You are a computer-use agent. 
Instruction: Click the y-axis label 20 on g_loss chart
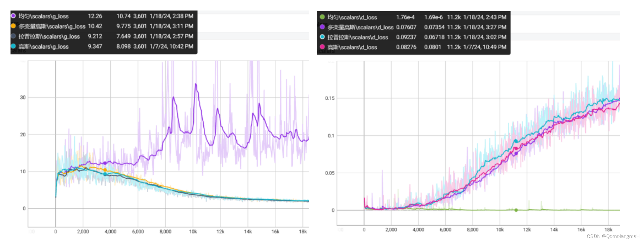tap(23, 134)
